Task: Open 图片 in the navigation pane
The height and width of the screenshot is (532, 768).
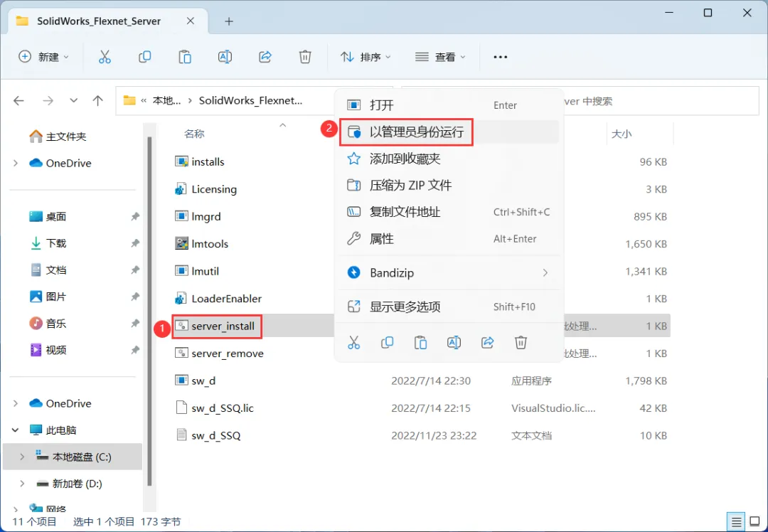Action: tap(48, 297)
